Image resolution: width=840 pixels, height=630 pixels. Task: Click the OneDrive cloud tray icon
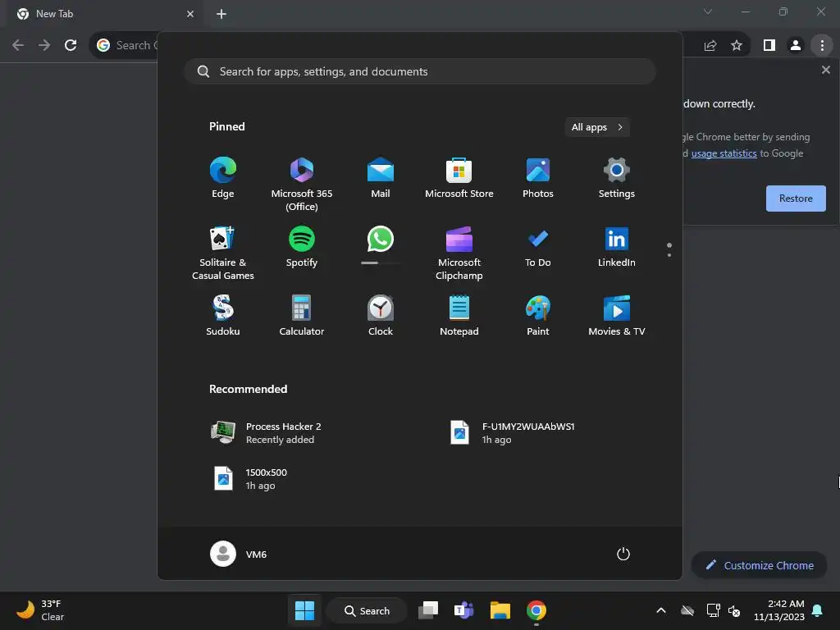(x=687, y=610)
